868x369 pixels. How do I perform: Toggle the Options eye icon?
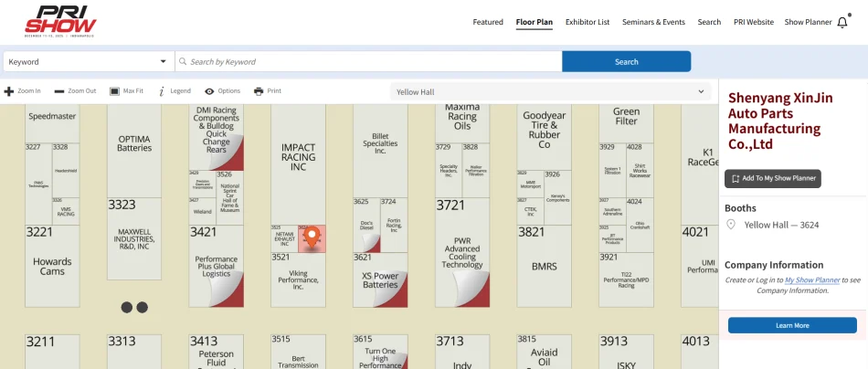[209, 91]
